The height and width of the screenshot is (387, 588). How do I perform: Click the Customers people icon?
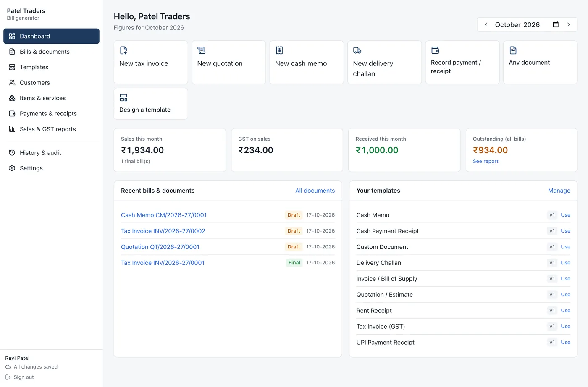(x=12, y=83)
